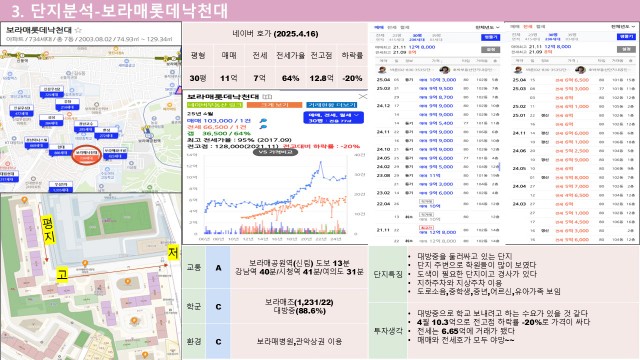
Task: Click the blue 거래현황 더보기 button
Action: point(331,105)
